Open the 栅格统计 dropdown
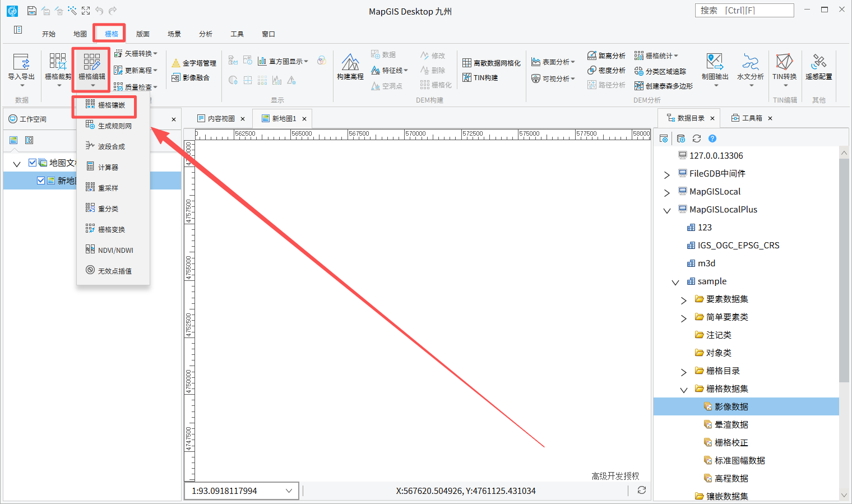This screenshot has height=504, width=852. [656, 56]
